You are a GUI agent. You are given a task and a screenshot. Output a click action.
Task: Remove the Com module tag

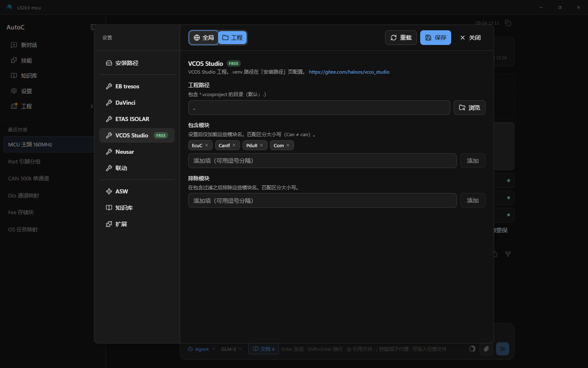(288, 145)
